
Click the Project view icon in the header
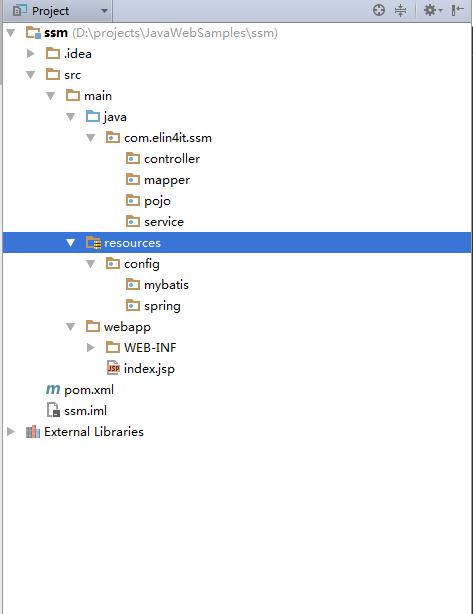tap(20, 11)
